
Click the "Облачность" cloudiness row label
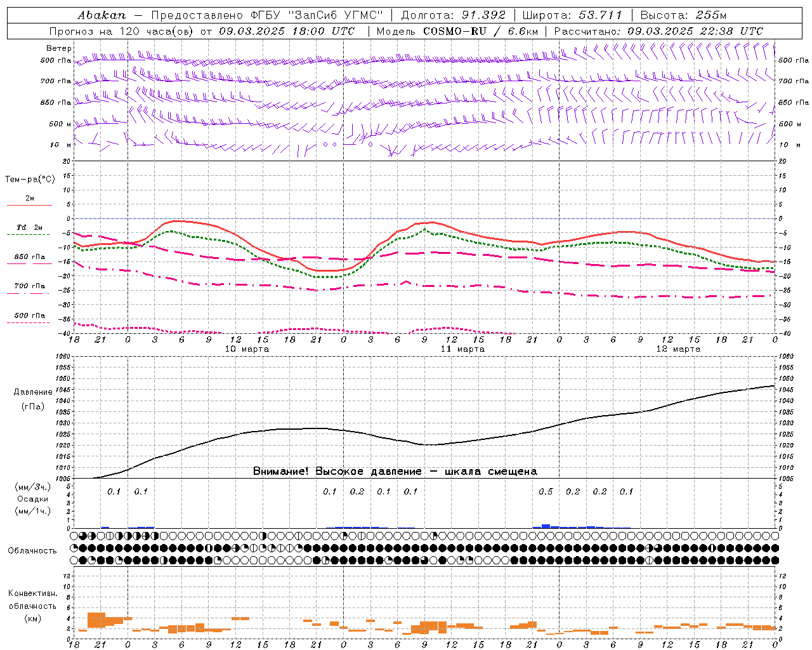click(32, 550)
